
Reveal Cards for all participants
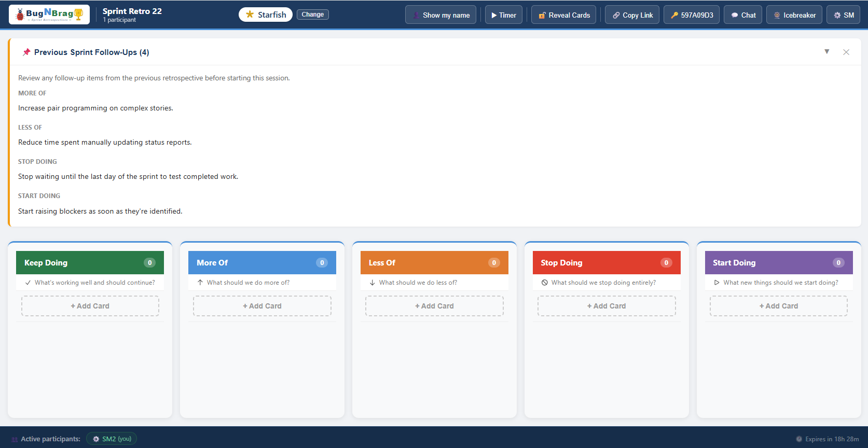point(563,15)
